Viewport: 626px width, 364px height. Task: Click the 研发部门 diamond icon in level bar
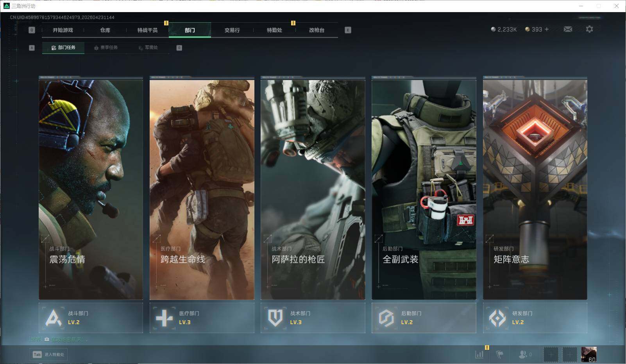click(x=497, y=318)
